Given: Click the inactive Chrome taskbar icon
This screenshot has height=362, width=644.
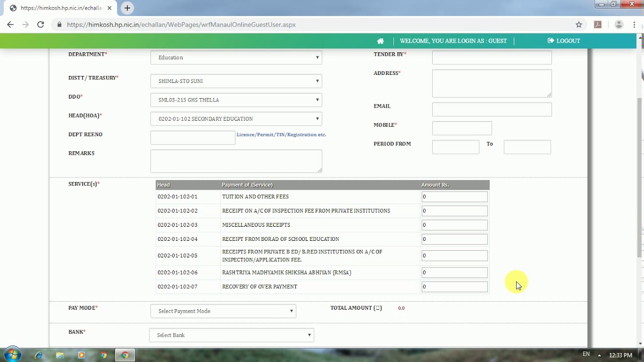Looking at the screenshot, I should pos(103,355).
